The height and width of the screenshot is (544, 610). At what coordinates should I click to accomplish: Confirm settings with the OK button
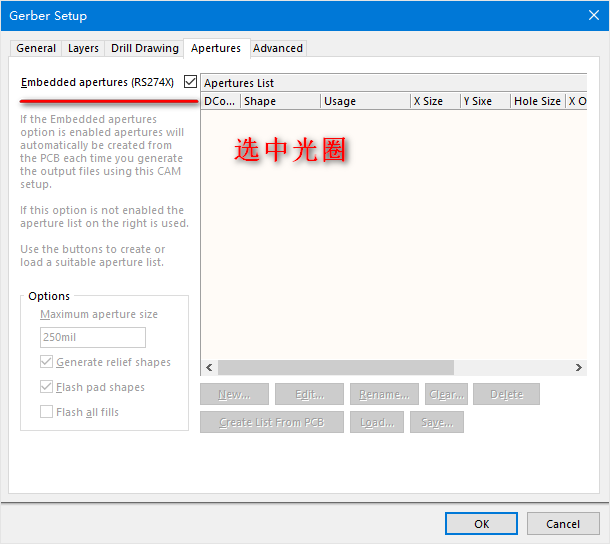point(481,524)
